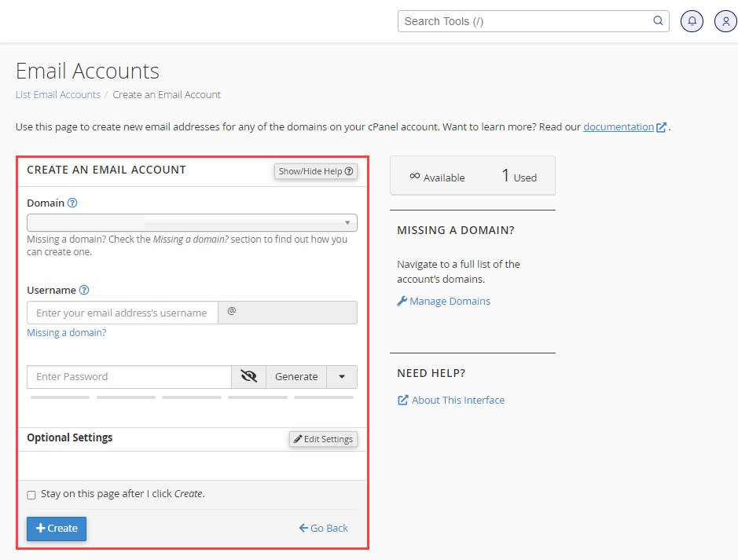Open the account menu via the profile icon
This screenshot has height=560, width=738.
coord(725,21)
